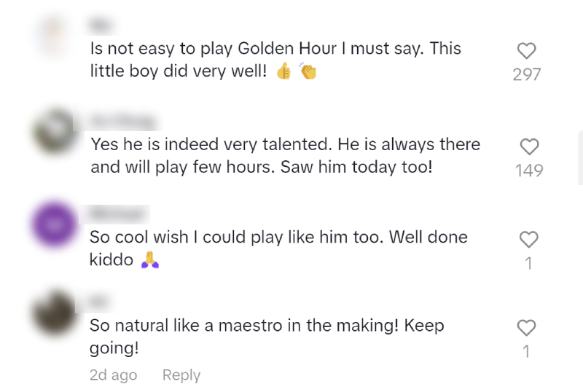
Task: Click the "Is not easy to play" comment text
Action: (x=275, y=49)
